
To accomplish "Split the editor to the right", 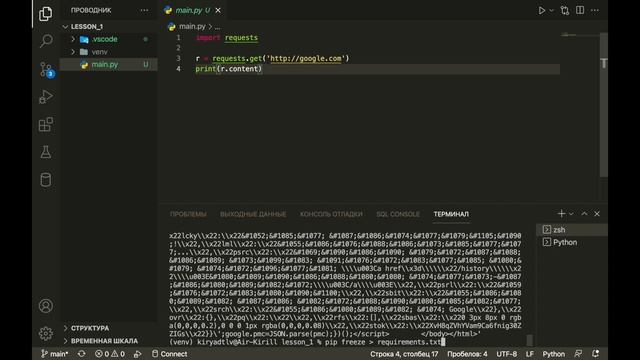I will tap(580, 10).
